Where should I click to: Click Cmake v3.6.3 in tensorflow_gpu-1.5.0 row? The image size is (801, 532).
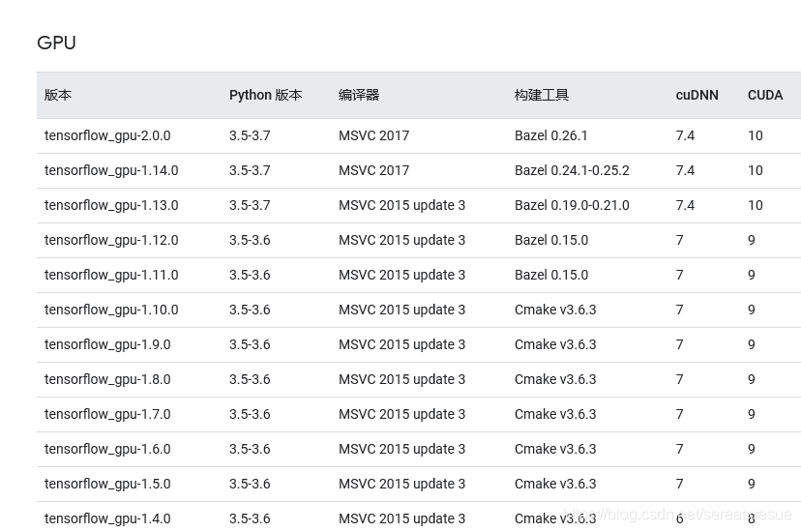click(555, 484)
